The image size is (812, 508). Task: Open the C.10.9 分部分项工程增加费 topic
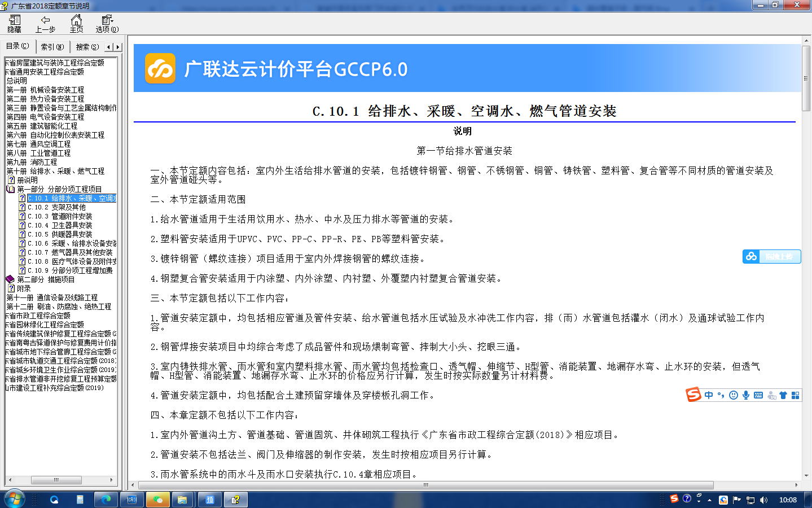click(70, 270)
